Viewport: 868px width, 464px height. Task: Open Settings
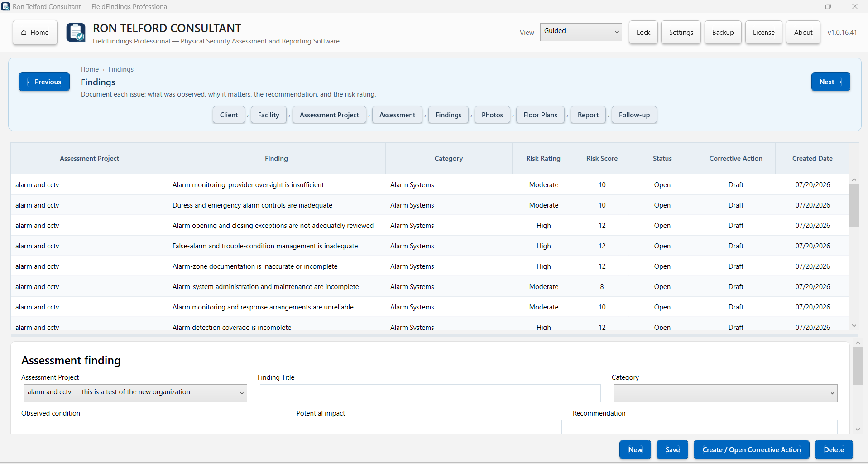681,33
